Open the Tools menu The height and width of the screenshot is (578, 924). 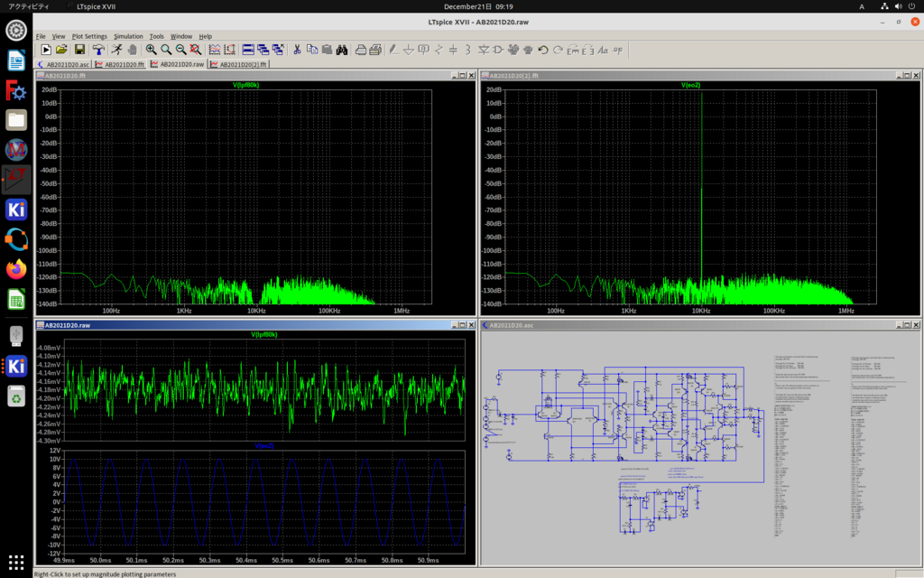(x=156, y=36)
